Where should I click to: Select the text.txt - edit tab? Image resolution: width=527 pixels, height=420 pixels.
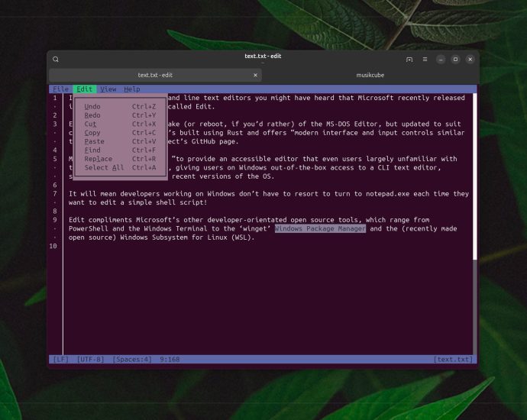point(155,76)
